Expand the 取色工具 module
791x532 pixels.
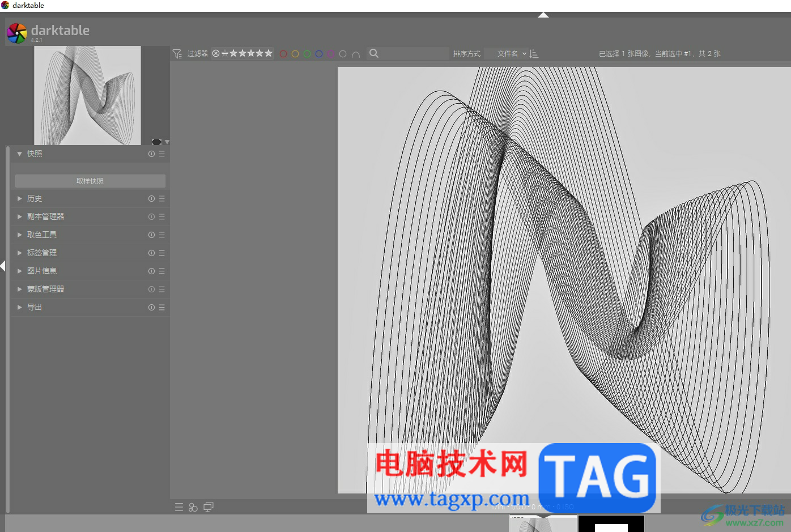(19, 235)
